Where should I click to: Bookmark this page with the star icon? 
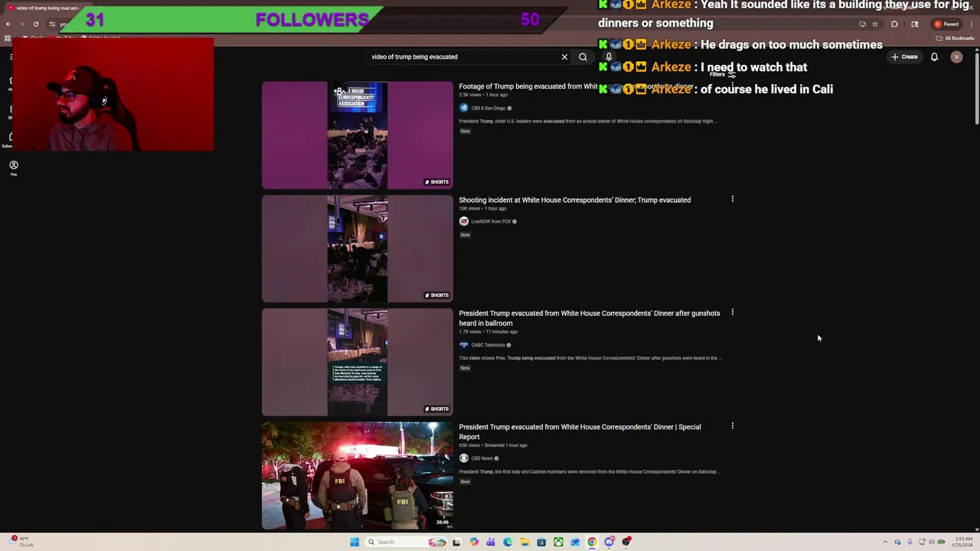coord(875,24)
